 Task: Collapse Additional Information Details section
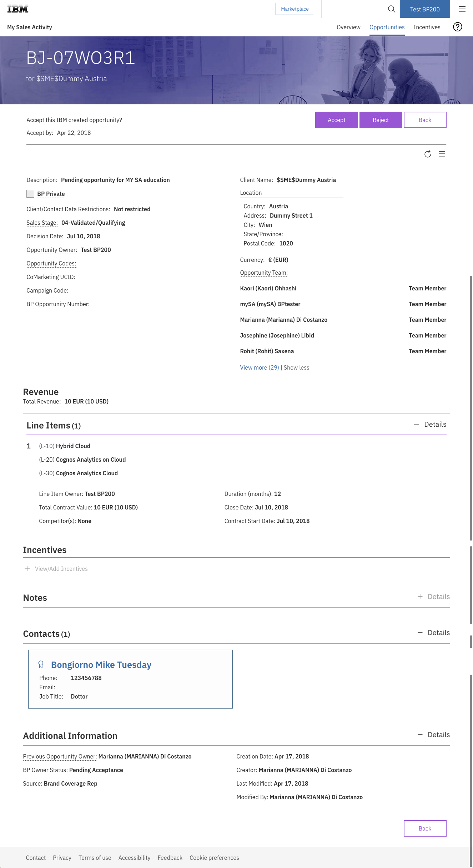(x=434, y=735)
